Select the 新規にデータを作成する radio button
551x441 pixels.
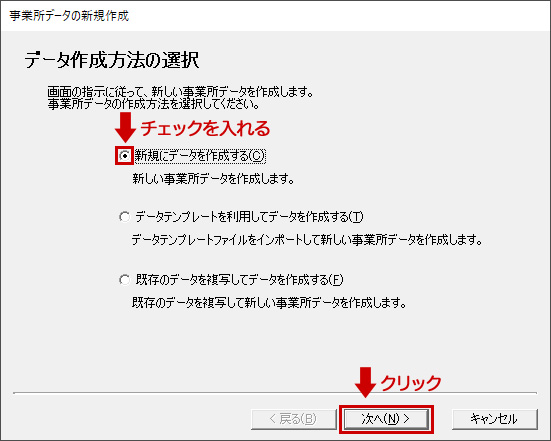pyautogui.click(x=125, y=156)
